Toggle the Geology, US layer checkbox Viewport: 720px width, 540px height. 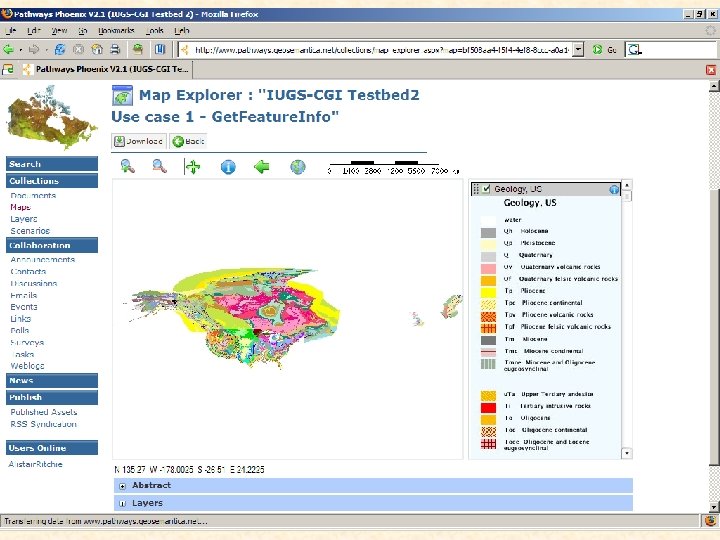[x=486, y=189]
